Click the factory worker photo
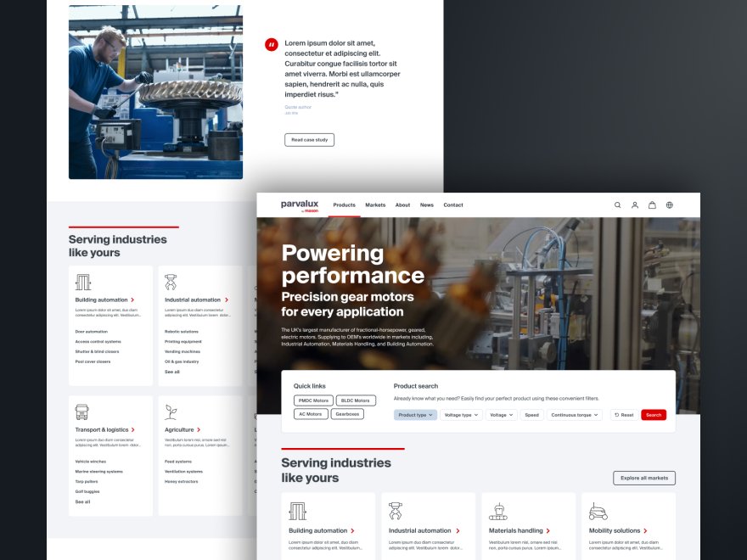747x560 pixels. (155, 92)
